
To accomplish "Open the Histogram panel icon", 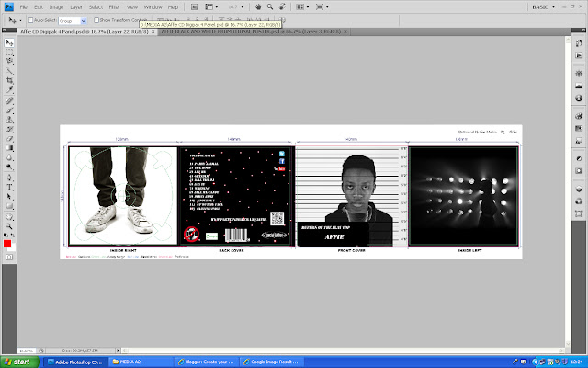I will click(x=579, y=86).
